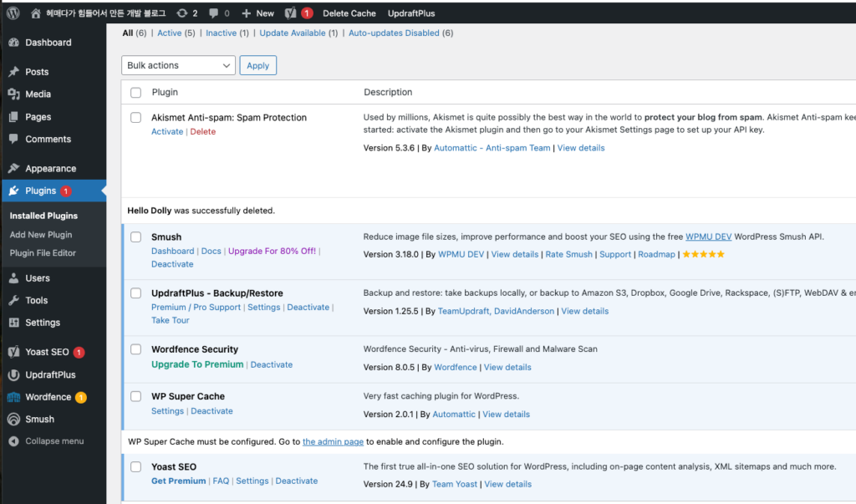Show Auto-updates Disabled plugins
This screenshot has width=856, height=504.
click(x=395, y=33)
